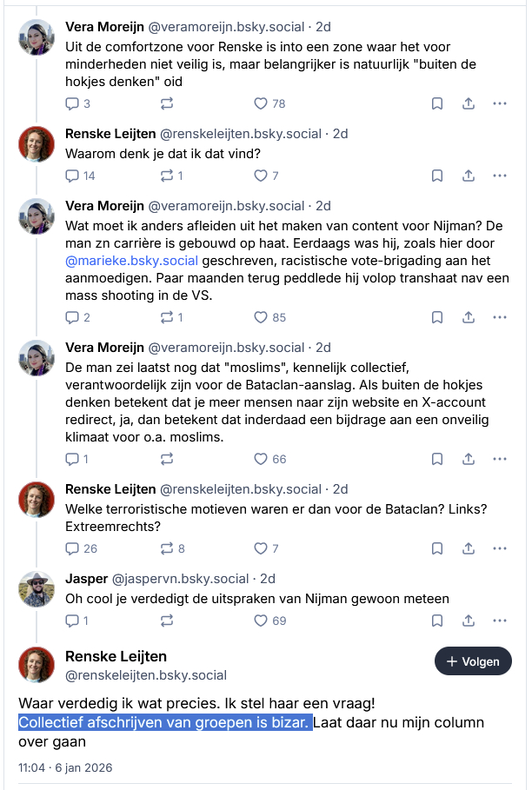Click Vera Moreijn's avatar on first post
The height and width of the screenshot is (790, 532).
click(x=37, y=37)
